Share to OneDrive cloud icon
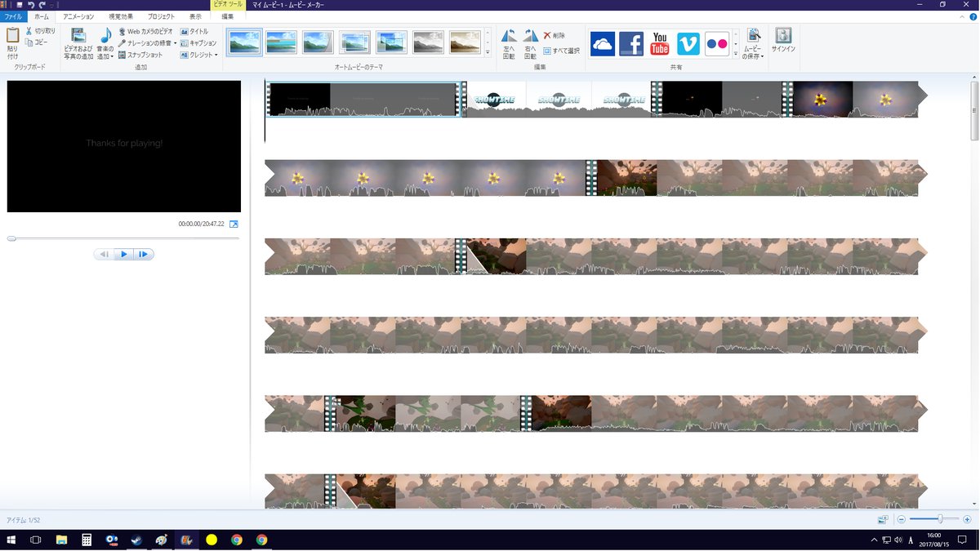 pyautogui.click(x=603, y=43)
